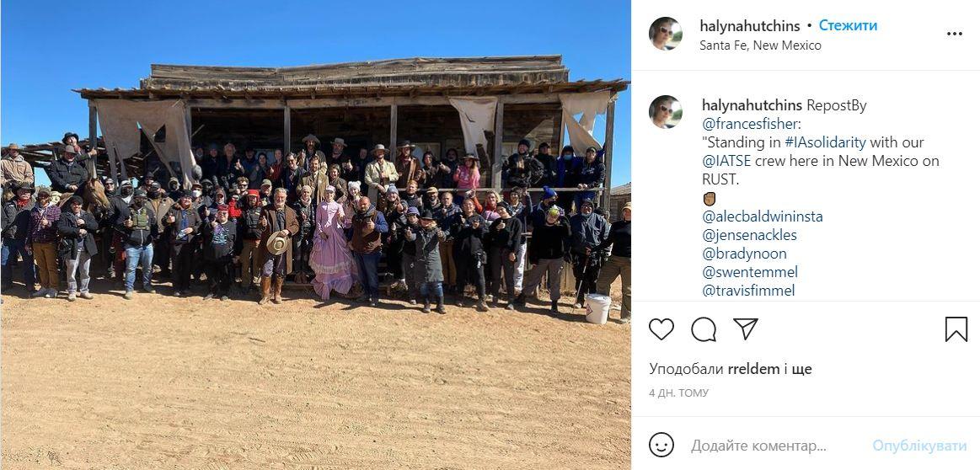Open the three-dot options menu
The image size is (980, 470).
955,34
